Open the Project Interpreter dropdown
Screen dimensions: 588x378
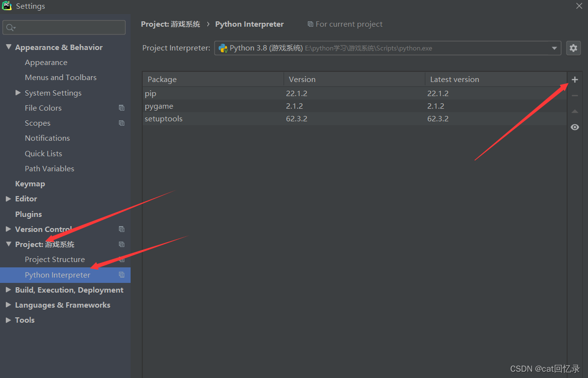(554, 48)
